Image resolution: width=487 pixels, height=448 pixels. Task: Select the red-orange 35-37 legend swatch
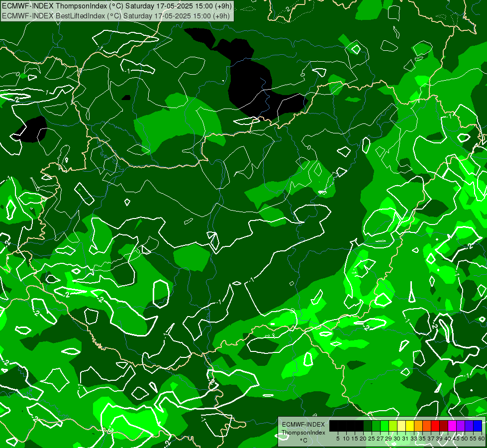pos(427,426)
